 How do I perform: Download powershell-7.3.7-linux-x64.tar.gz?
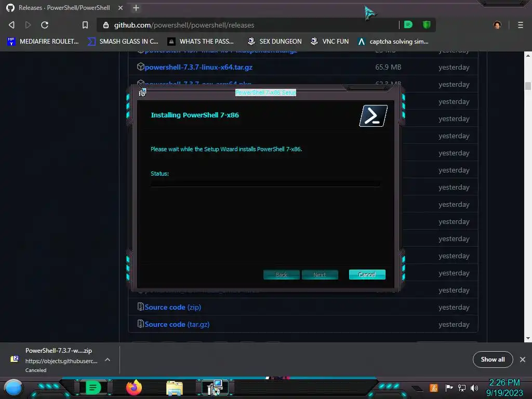[x=198, y=67]
